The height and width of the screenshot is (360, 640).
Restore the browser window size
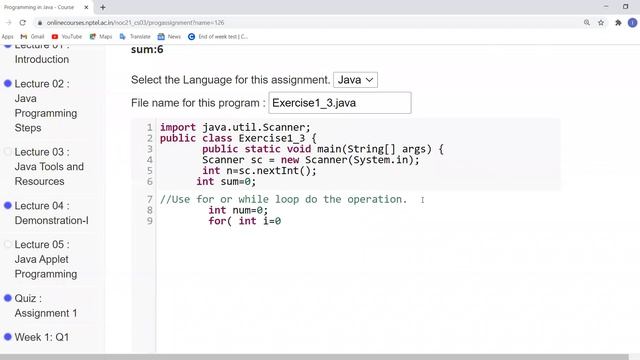pos(625,7)
